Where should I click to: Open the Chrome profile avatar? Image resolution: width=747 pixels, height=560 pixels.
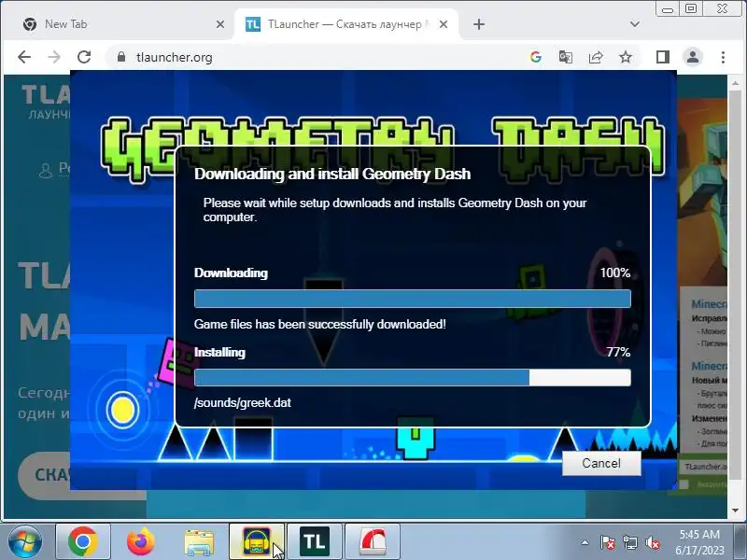point(693,57)
